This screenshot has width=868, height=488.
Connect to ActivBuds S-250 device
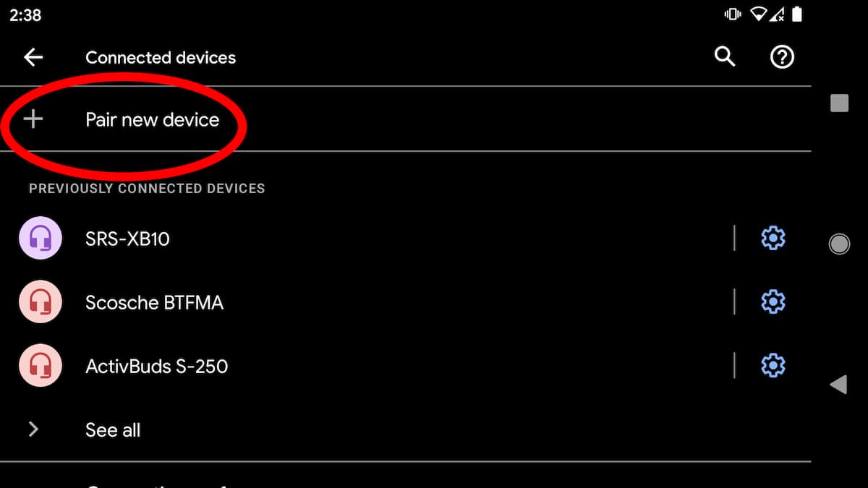pos(156,367)
